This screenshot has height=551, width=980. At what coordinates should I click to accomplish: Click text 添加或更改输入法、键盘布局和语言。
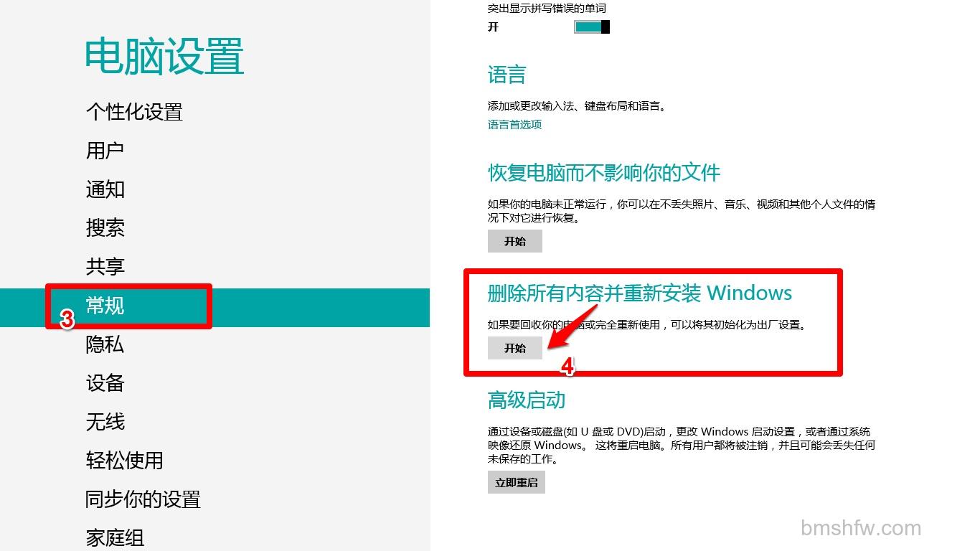(577, 106)
